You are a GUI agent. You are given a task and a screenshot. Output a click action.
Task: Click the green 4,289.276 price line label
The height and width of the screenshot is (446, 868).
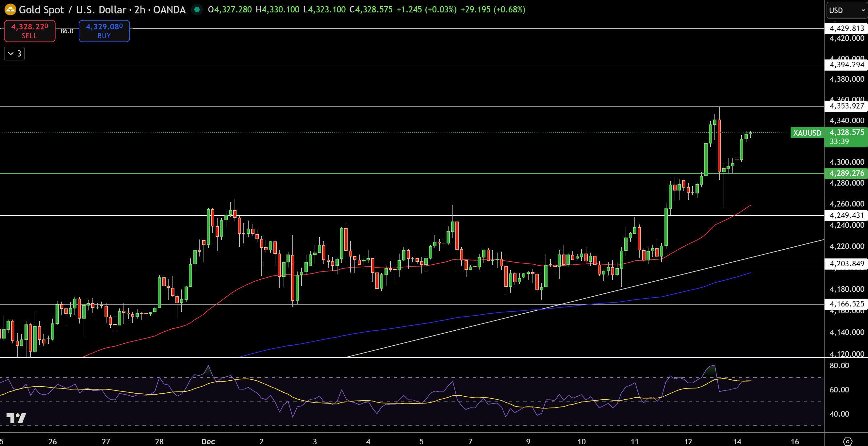point(846,173)
